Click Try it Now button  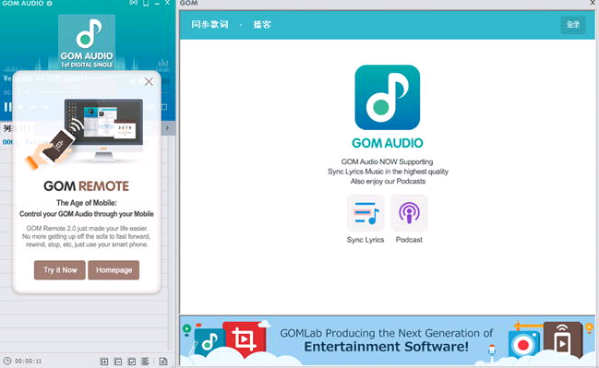(x=60, y=270)
